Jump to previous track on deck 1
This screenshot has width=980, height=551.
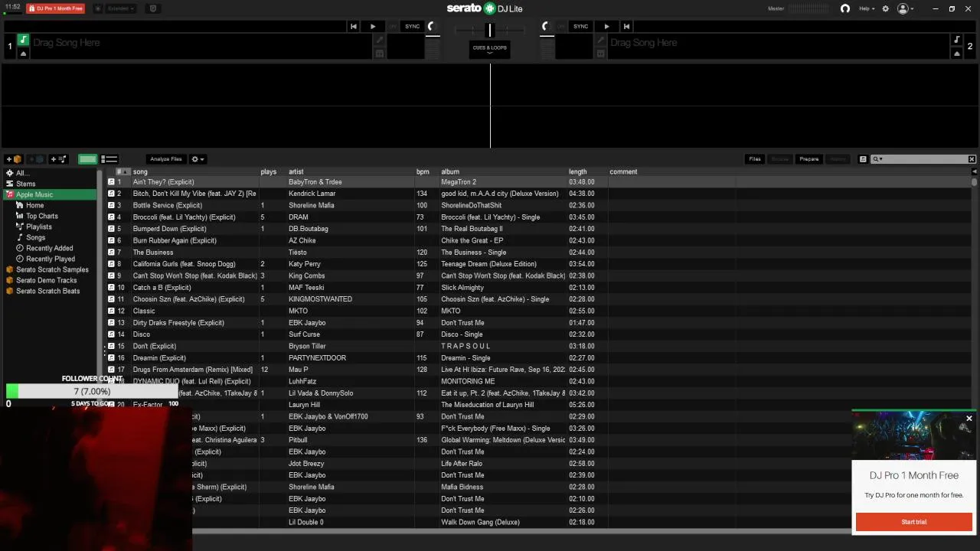(x=353, y=26)
